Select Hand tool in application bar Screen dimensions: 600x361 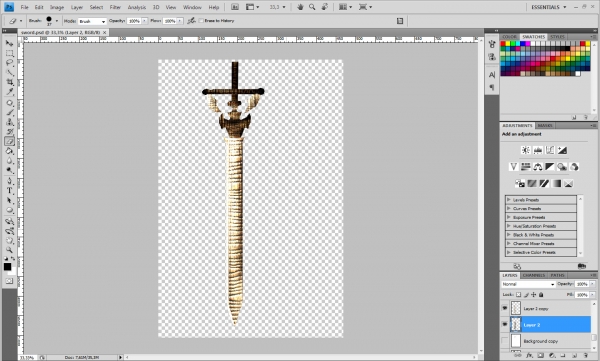click(300, 7)
